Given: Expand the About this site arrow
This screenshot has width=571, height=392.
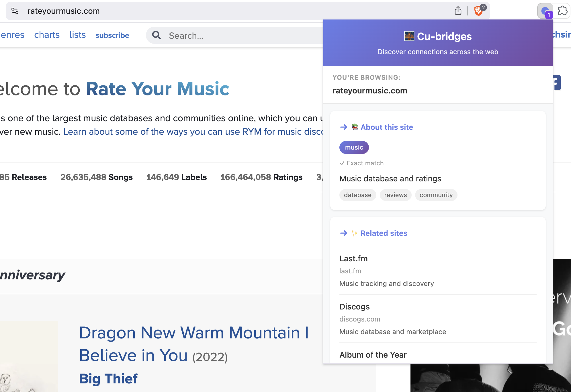Looking at the screenshot, I should pos(343,127).
